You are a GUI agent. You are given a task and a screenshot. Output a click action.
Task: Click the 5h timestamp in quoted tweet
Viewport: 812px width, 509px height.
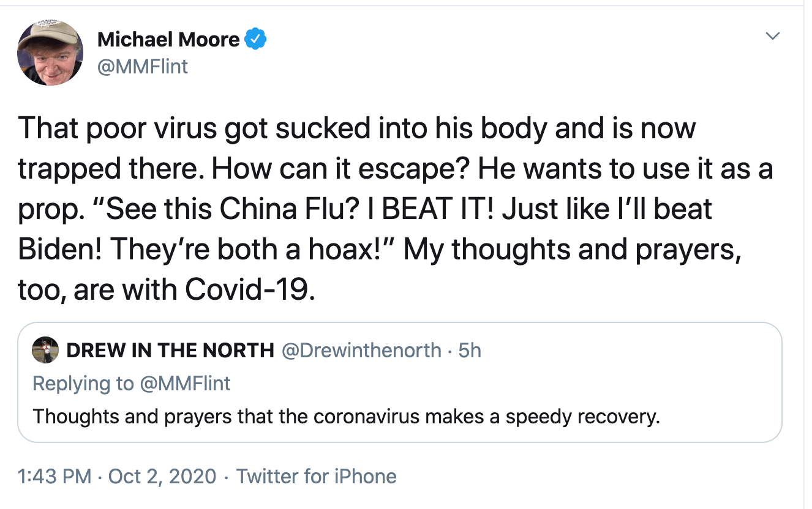click(470, 350)
